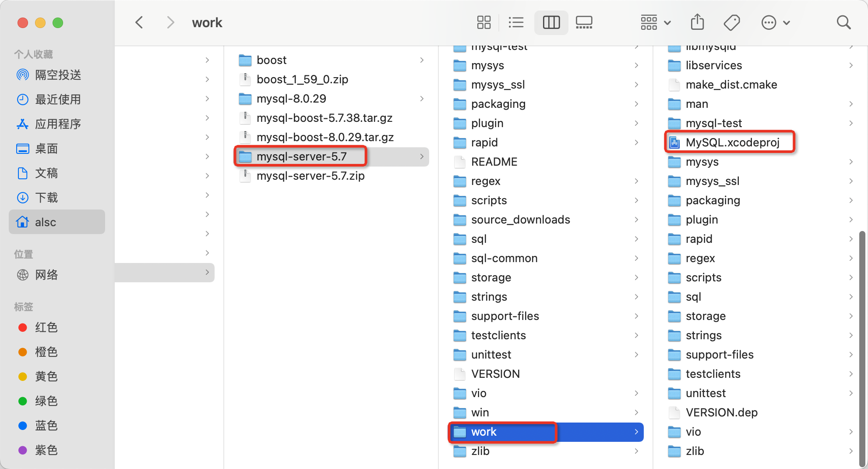Select make_dist.cmake file

point(761,85)
